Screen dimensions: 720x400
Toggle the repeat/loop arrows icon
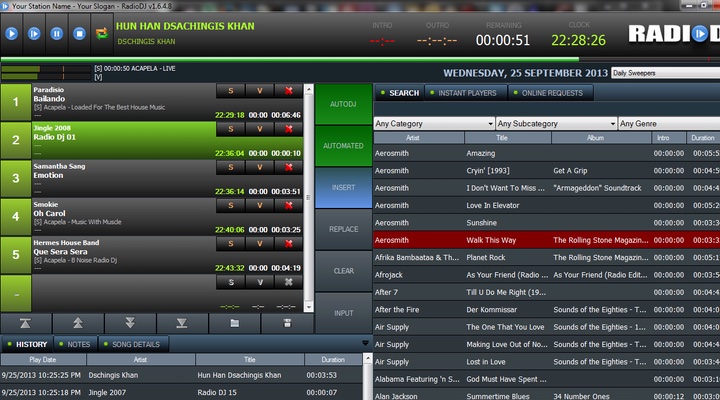[101, 34]
